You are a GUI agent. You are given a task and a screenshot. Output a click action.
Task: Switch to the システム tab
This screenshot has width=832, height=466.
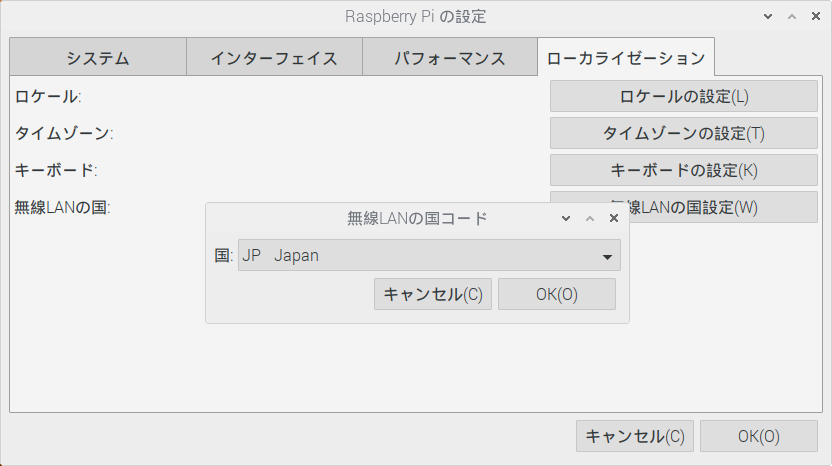98,57
